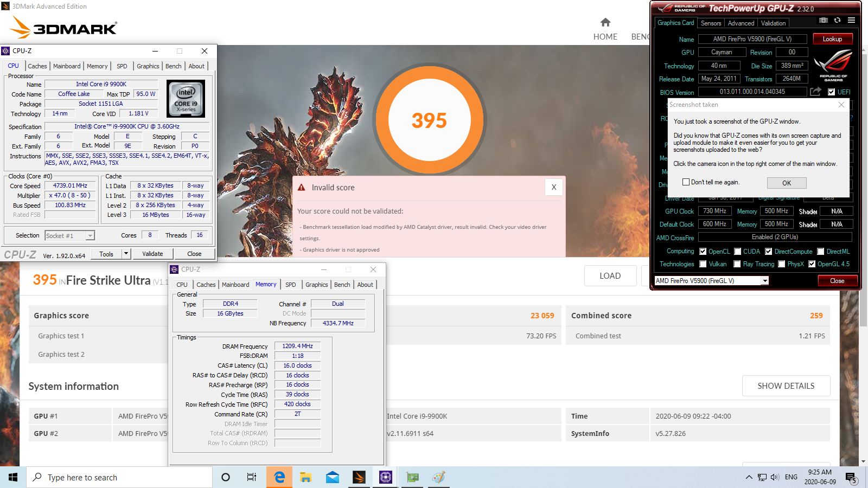
Task: Click the taskbar search magnifier icon
Action: tap(37, 477)
